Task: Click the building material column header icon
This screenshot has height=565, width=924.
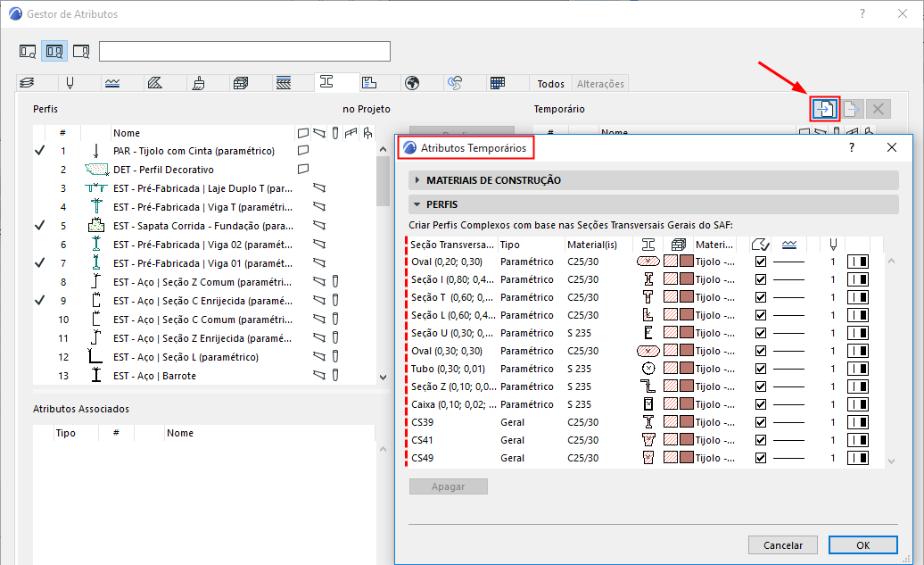Action: click(x=679, y=245)
